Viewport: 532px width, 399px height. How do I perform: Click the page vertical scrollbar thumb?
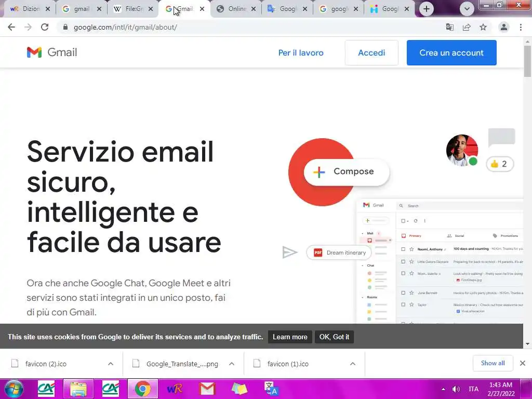pos(527,60)
